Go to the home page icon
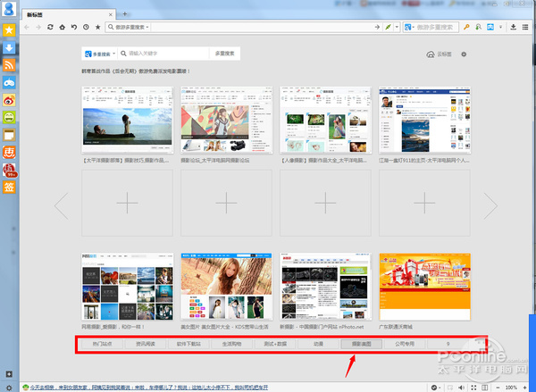The width and height of the screenshot is (536, 392). click(62, 27)
